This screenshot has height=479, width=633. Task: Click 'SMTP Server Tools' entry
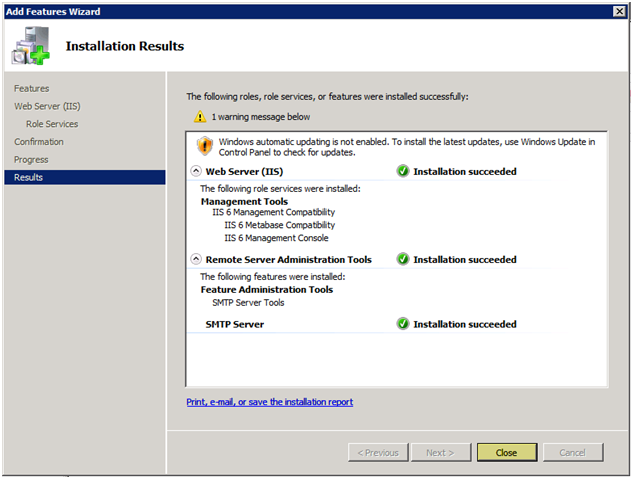pos(248,303)
